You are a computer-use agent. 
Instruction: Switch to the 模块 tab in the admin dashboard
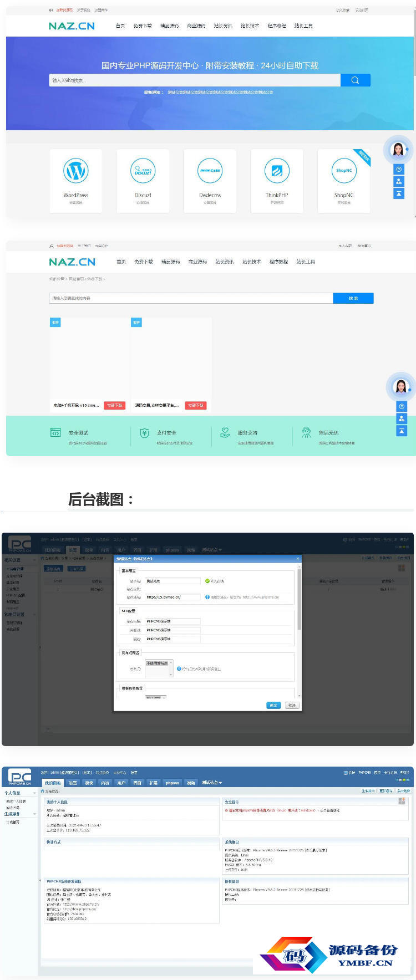point(89,783)
